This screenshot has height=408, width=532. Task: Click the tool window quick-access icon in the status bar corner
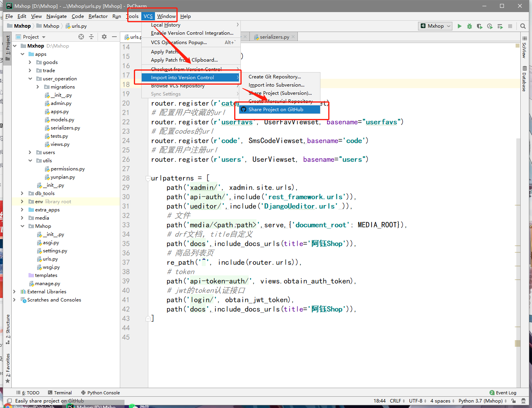tap(9, 401)
